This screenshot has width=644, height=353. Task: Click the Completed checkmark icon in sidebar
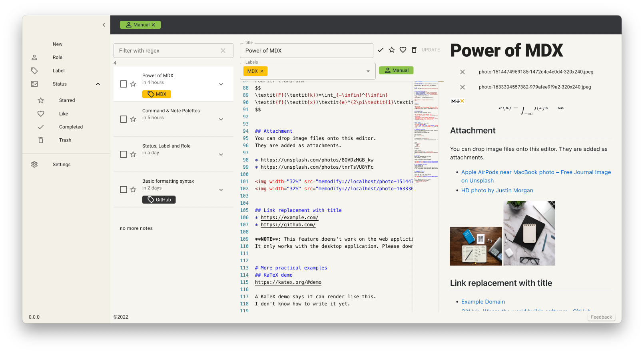[41, 127]
